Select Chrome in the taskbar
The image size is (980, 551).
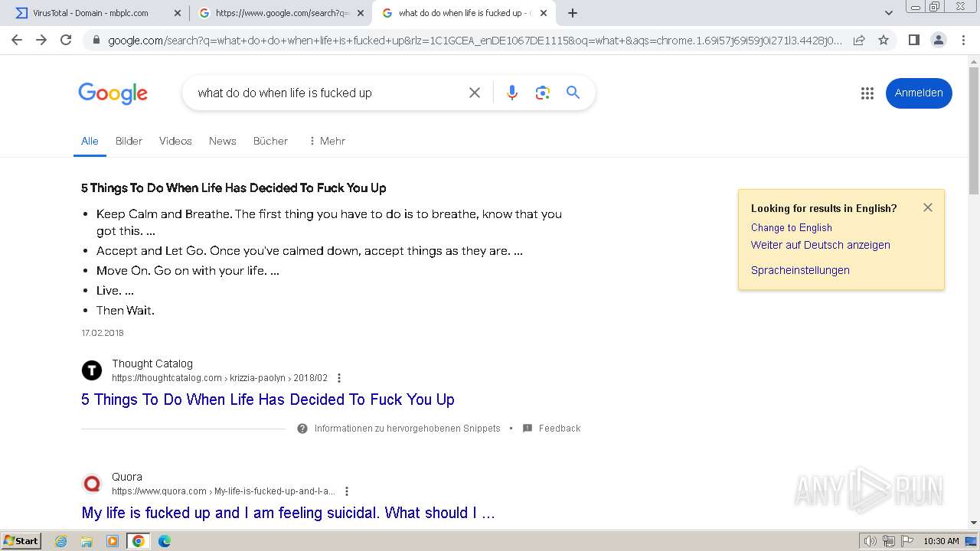[x=138, y=541]
